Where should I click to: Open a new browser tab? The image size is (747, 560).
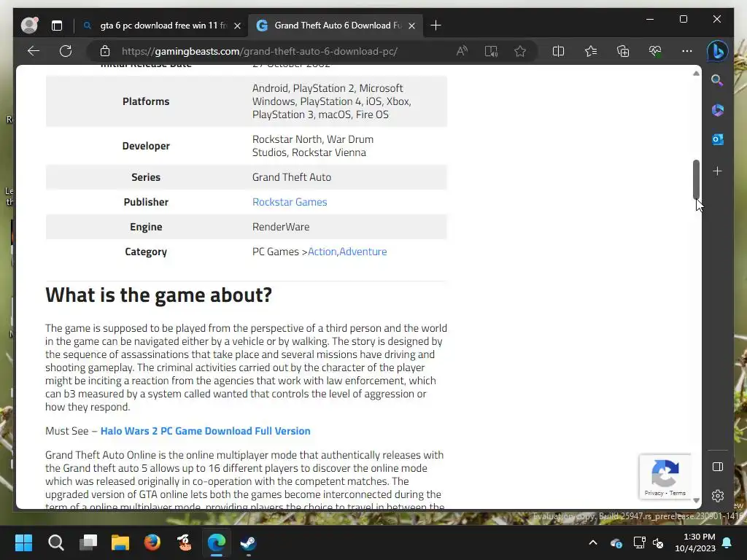436,26
